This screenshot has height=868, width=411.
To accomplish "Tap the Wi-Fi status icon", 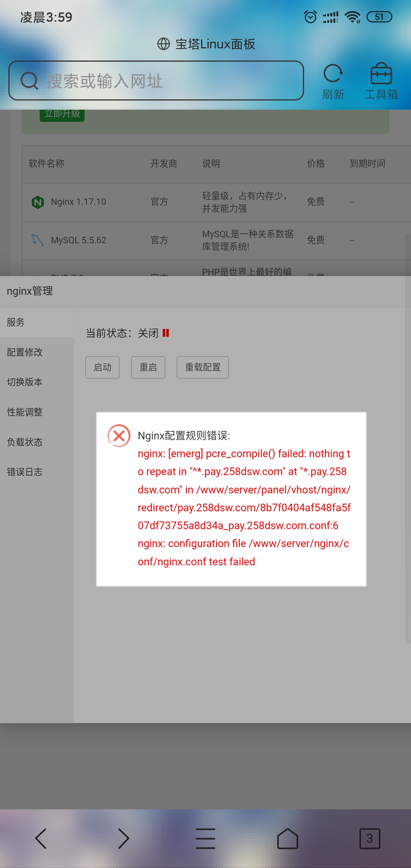I will pyautogui.click(x=352, y=17).
